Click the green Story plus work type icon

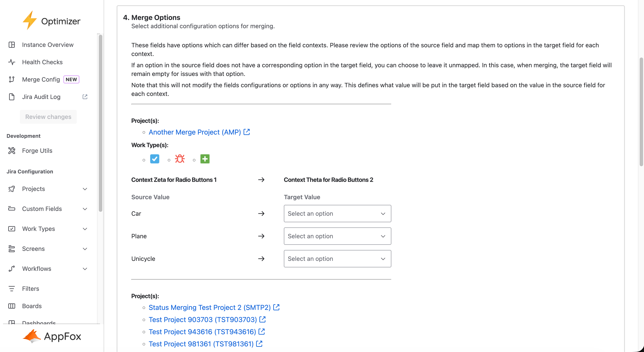pos(205,159)
